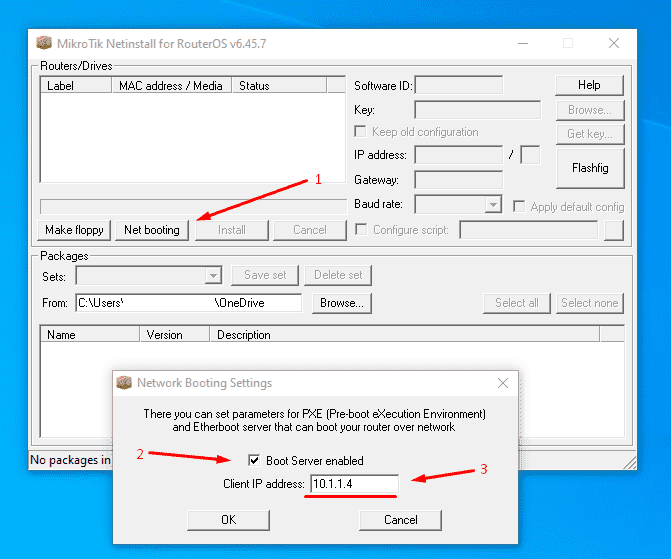Click the MikroTik Netinstall title icon
Screen dimensions: 671x559
tap(44, 43)
